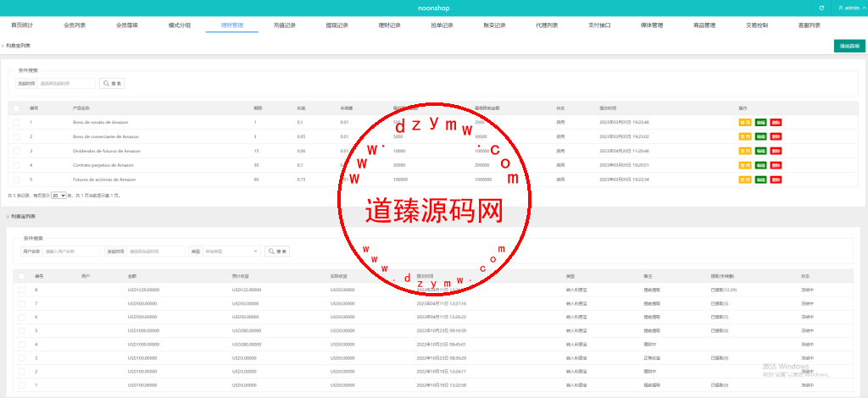Click date input in top product filter
The width and height of the screenshot is (868, 398).
pos(66,84)
